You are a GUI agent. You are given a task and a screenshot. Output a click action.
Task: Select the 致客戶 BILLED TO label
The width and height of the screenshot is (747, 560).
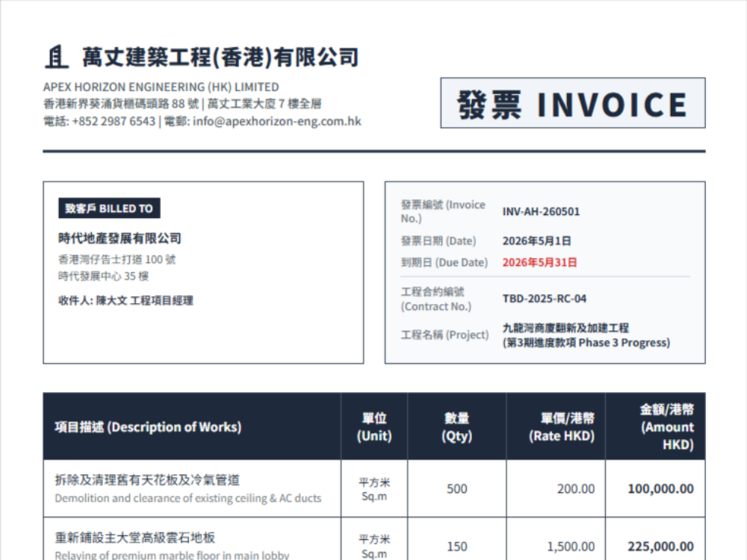(x=109, y=208)
